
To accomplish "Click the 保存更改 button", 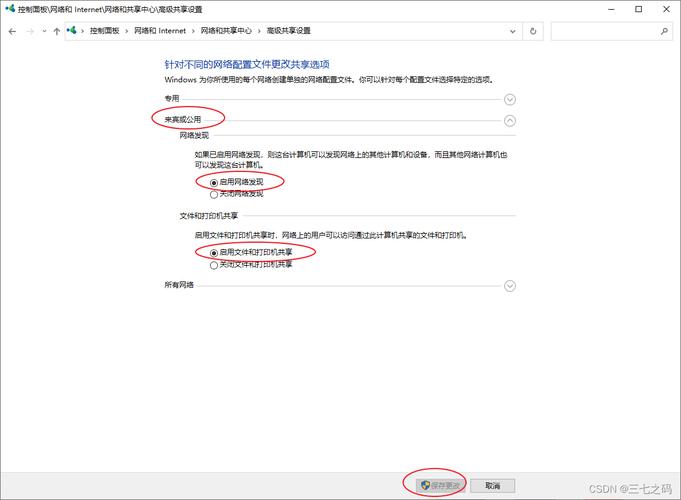I will click(x=440, y=486).
